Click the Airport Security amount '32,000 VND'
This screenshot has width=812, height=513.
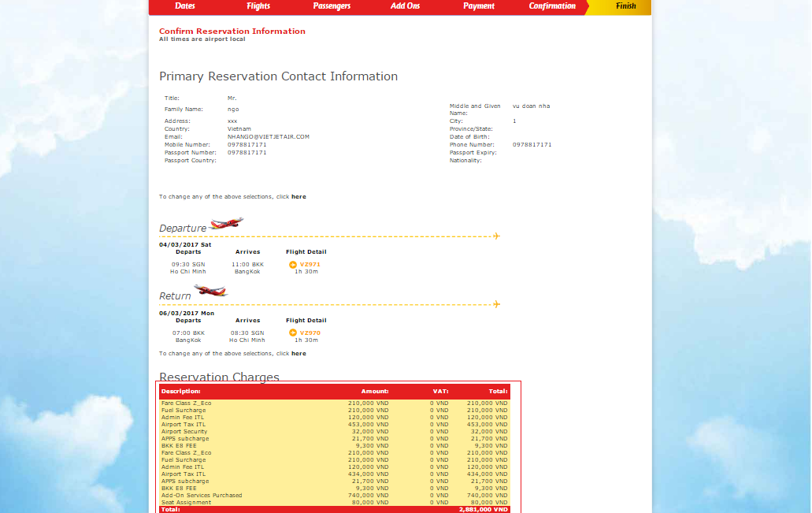370,432
